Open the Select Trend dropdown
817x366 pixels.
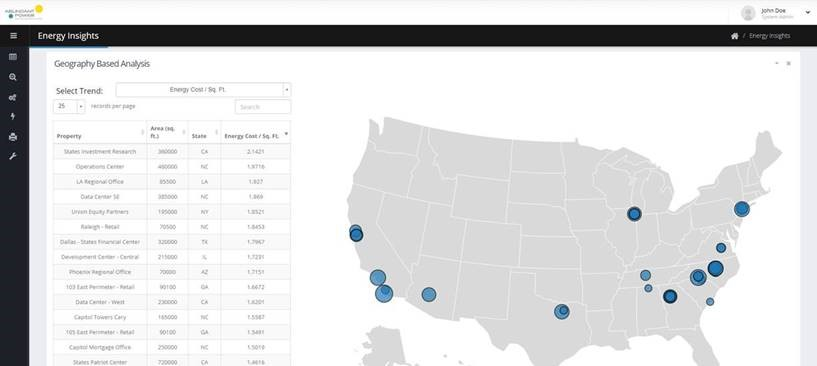coord(203,90)
